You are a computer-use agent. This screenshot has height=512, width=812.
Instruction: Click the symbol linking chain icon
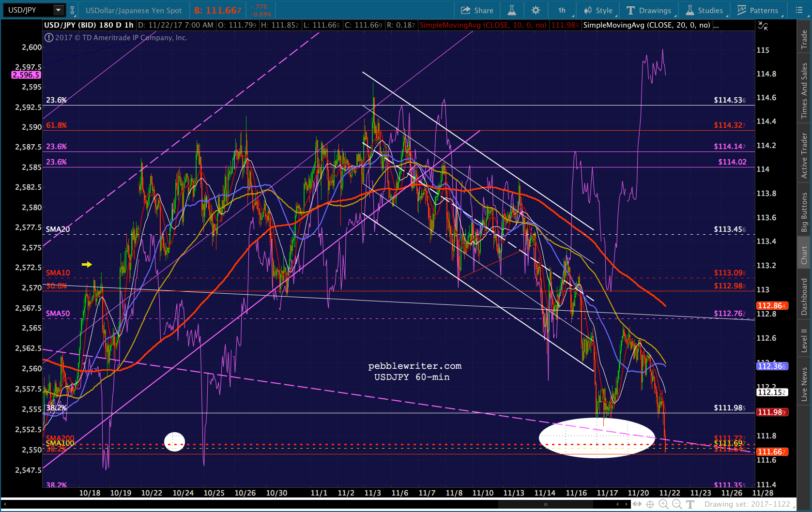point(73,10)
